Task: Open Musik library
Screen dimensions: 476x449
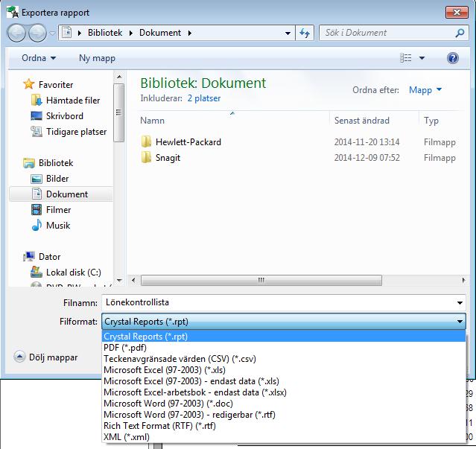Action: click(58, 226)
